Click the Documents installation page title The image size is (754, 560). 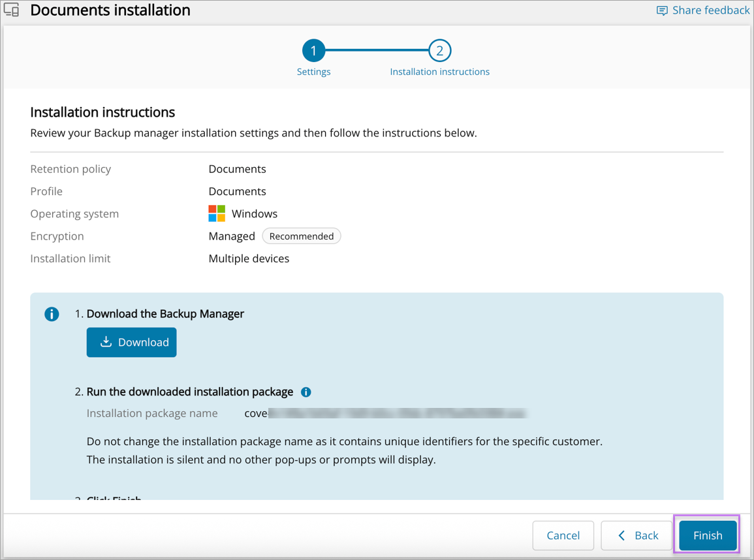(x=110, y=10)
